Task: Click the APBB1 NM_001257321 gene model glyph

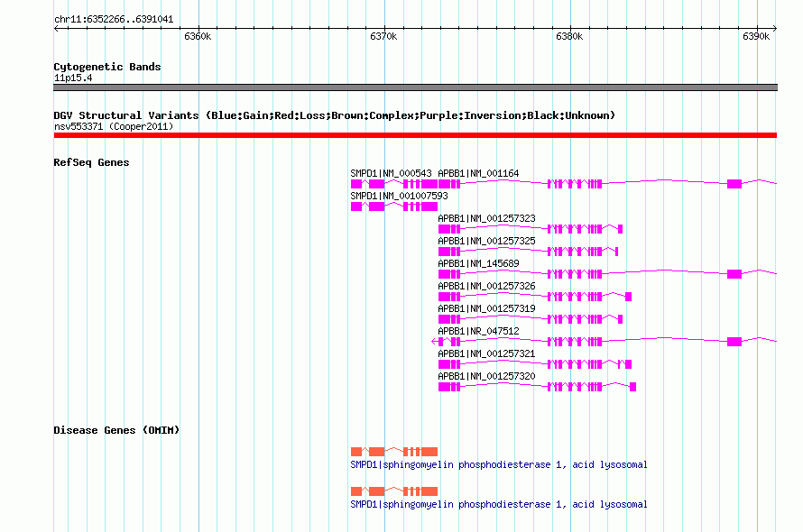Action: (535, 364)
